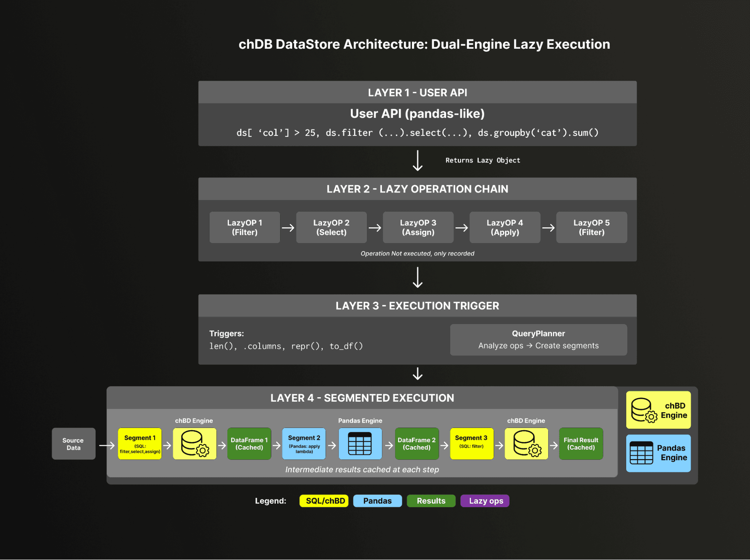
Task: Click the Layer 3 - Execution Trigger header
Action: [x=417, y=306]
